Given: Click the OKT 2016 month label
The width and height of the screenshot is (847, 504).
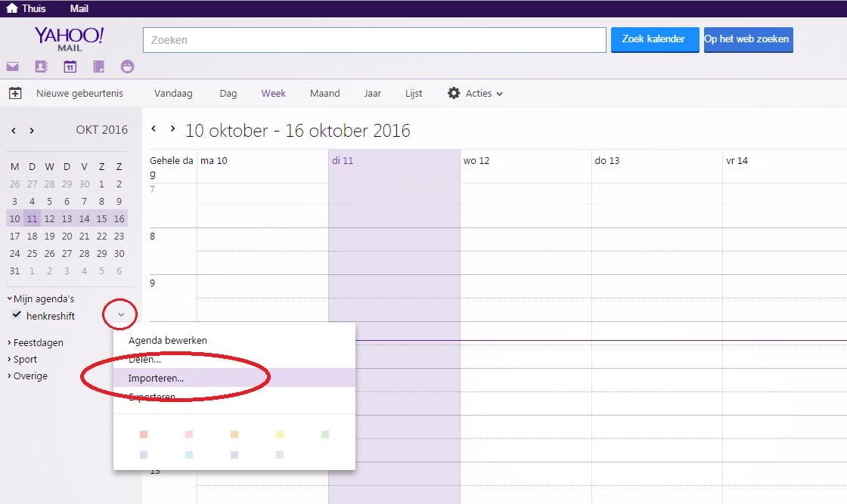Looking at the screenshot, I should point(102,130).
